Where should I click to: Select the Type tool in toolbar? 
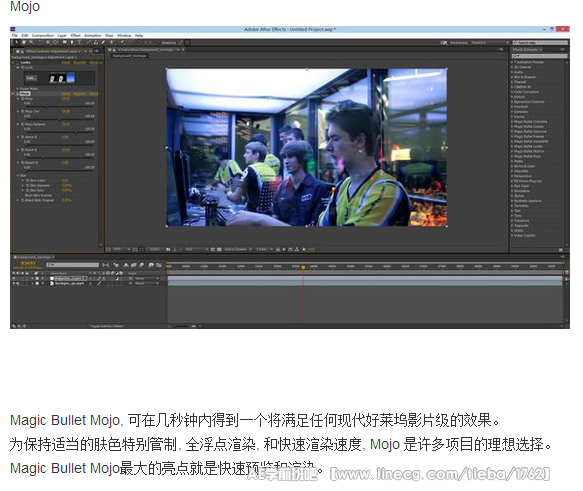click(x=79, y=43)
